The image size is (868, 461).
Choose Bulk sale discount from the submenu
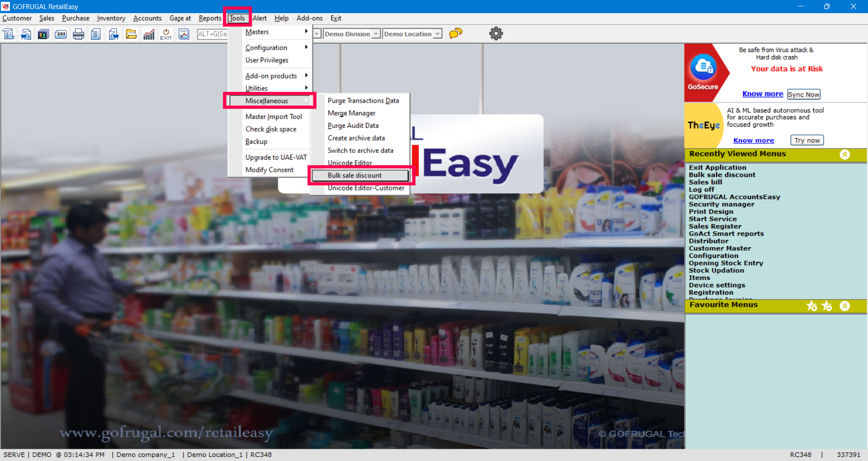pyautogui.click(x=360, y=175)
